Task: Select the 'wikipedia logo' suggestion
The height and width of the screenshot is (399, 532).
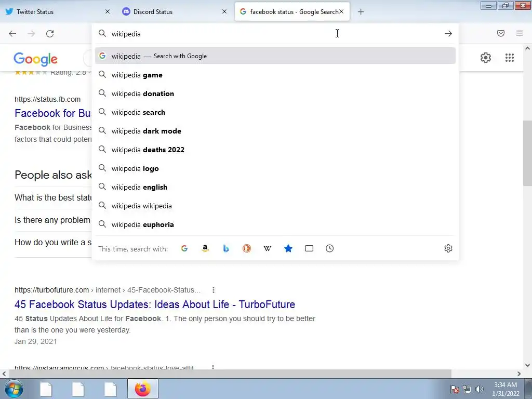Action: click(x=275, y=168)
